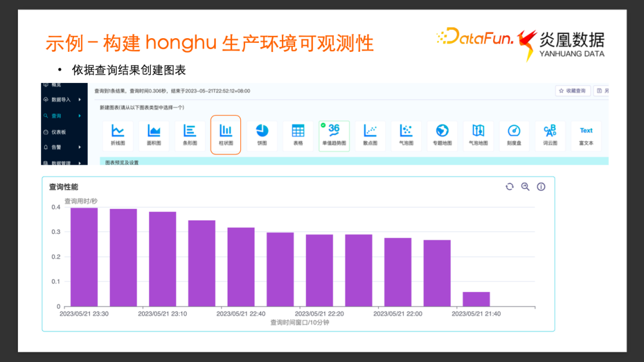
Task: Click the 2023/05/21 22:00 axis label
Action: coord(398,314)
